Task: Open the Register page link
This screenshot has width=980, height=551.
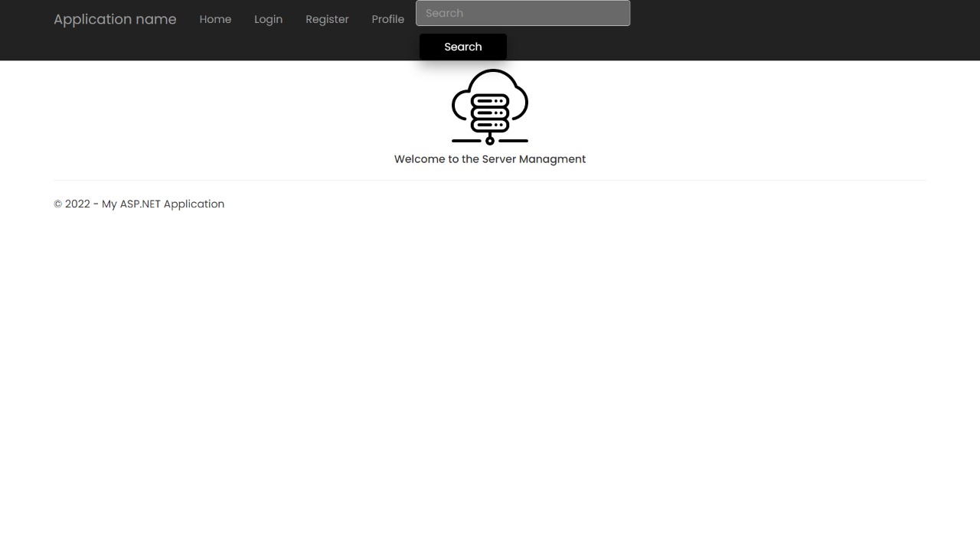Action: coord(327,19)
